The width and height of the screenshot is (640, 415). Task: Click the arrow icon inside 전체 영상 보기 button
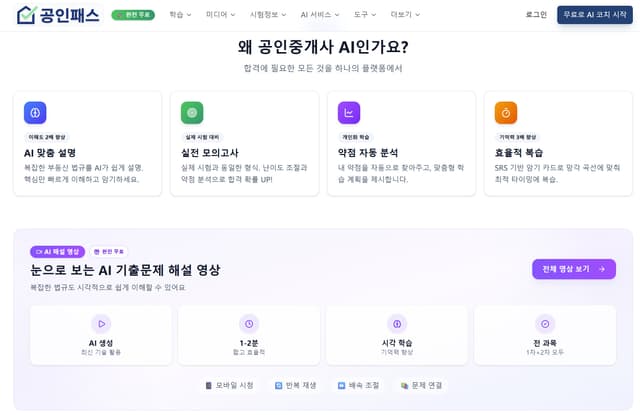tap(602, 269)
